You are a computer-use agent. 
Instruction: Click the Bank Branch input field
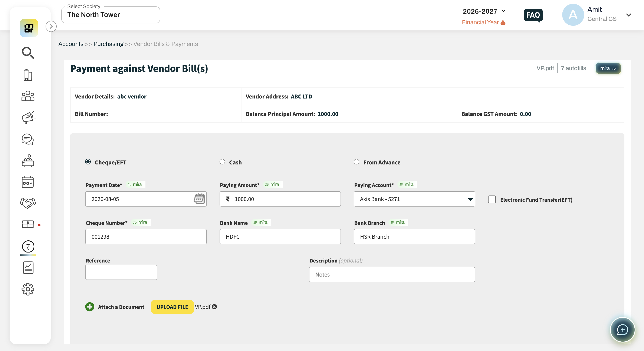(414, 236)
